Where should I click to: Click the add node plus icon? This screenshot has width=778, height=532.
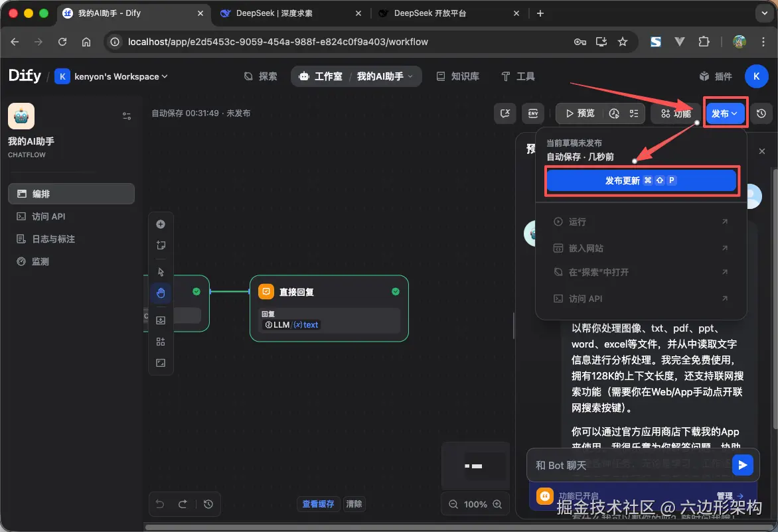click(x=161, y=224)
